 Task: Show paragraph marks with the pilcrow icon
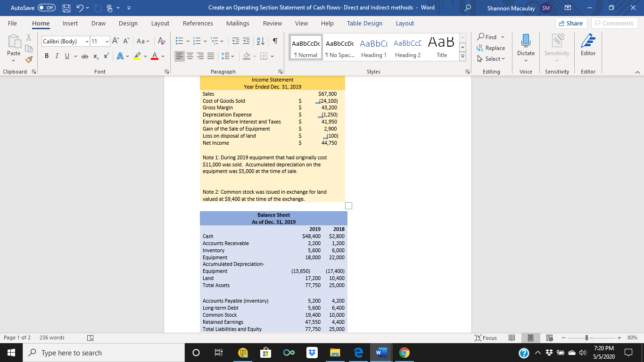(276, 42)
